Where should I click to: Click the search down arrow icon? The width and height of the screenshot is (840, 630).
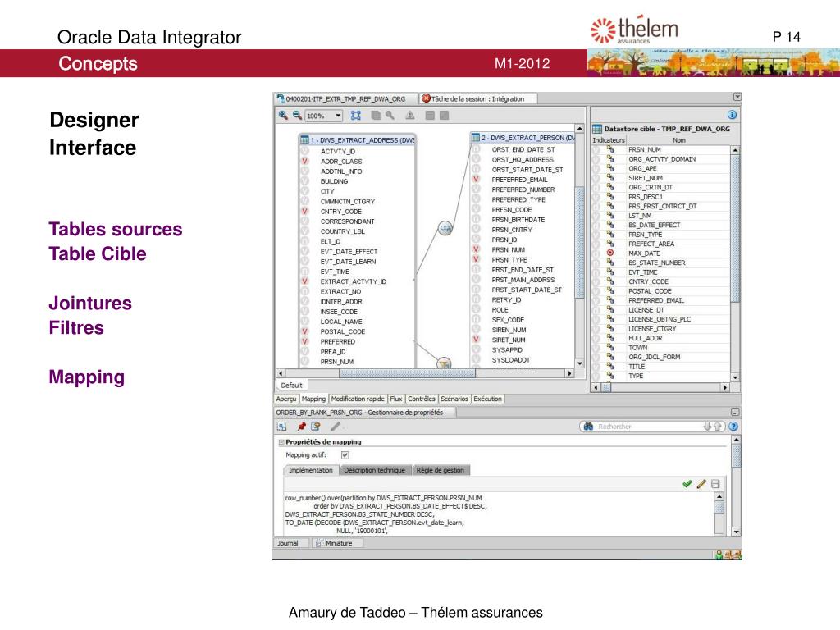(707, 427)
